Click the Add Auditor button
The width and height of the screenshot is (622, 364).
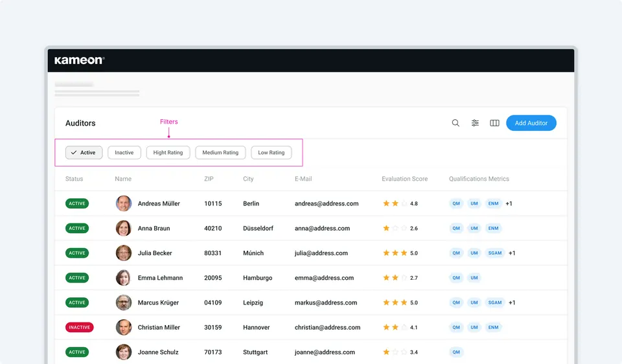(x=531, y=123)
